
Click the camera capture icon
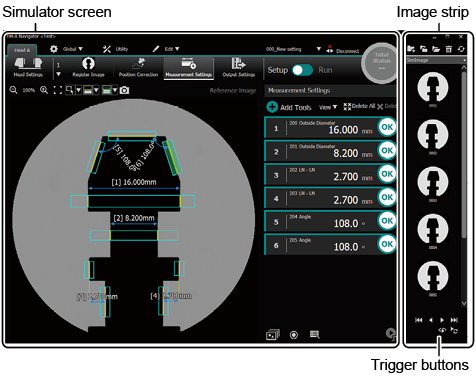124,90
